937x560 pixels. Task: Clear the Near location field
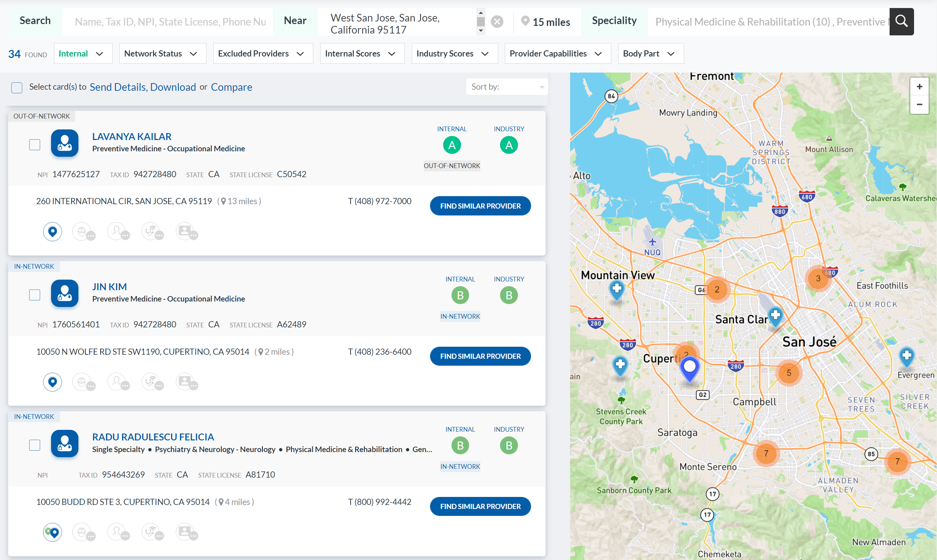point(497,22)
